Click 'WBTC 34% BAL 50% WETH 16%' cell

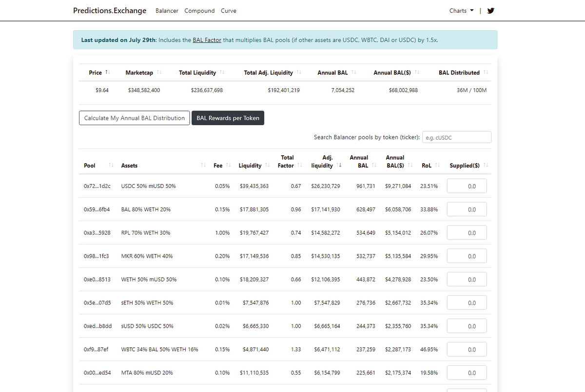tap(159, 350)
